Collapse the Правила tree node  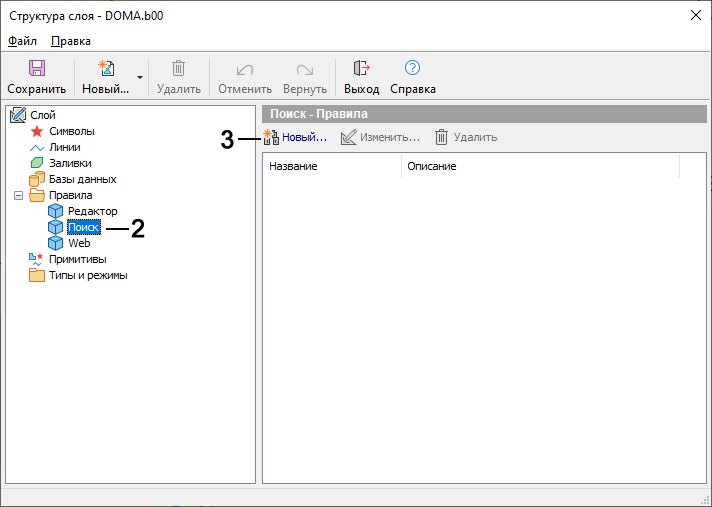point(17,195)
